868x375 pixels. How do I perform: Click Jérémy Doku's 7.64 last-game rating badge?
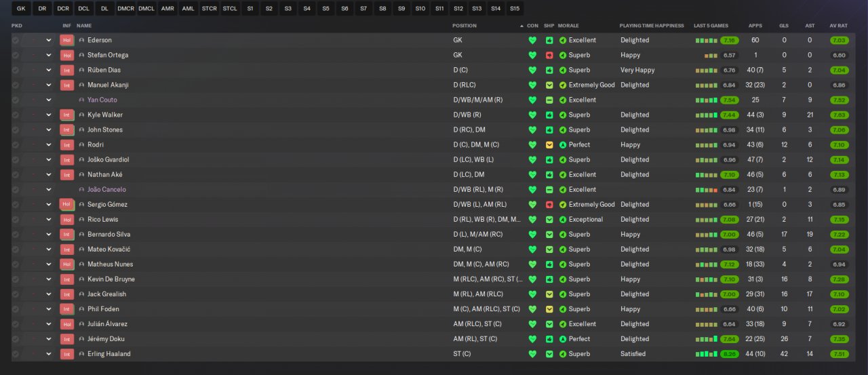tap(730, 339)
